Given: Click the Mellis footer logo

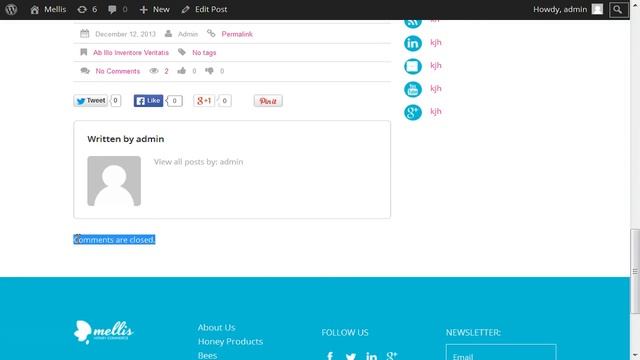Looking at the screenshot, I should [104, 332].
